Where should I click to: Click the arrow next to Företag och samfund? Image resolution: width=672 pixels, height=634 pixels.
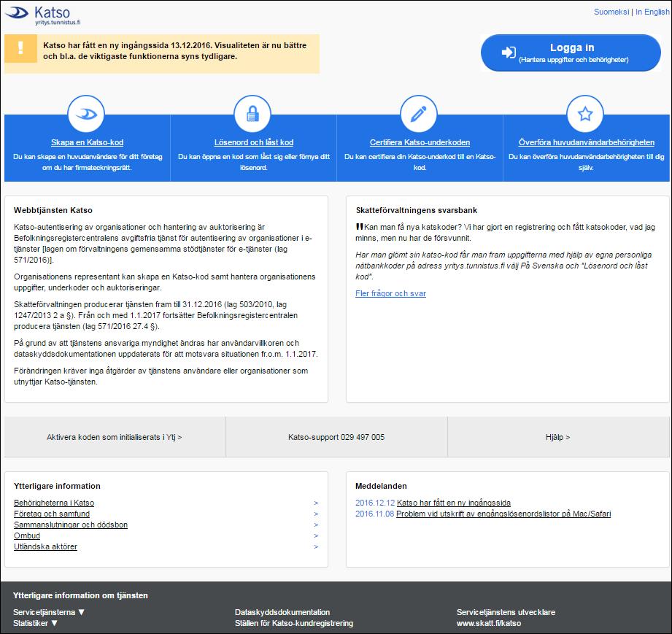tap(316, 514)
